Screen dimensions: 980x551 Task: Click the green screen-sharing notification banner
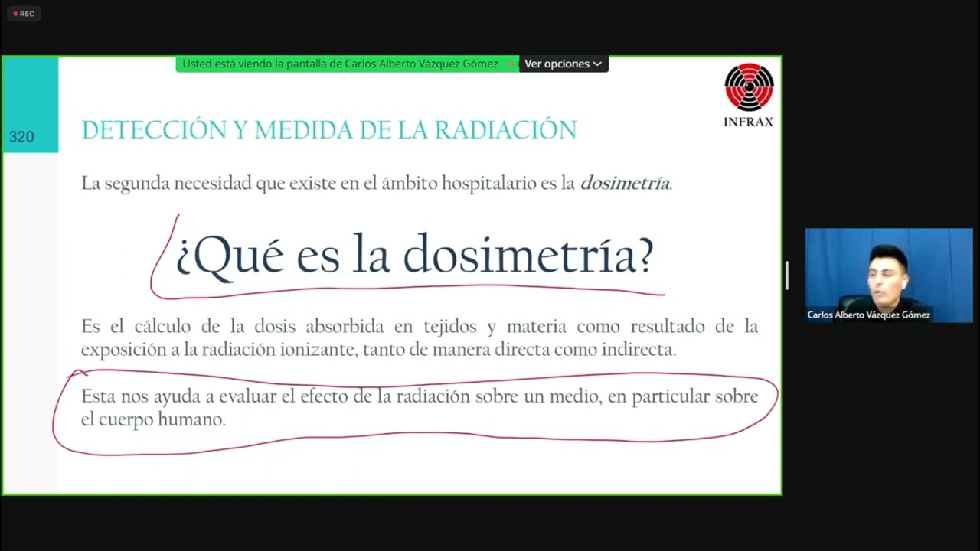347,64
